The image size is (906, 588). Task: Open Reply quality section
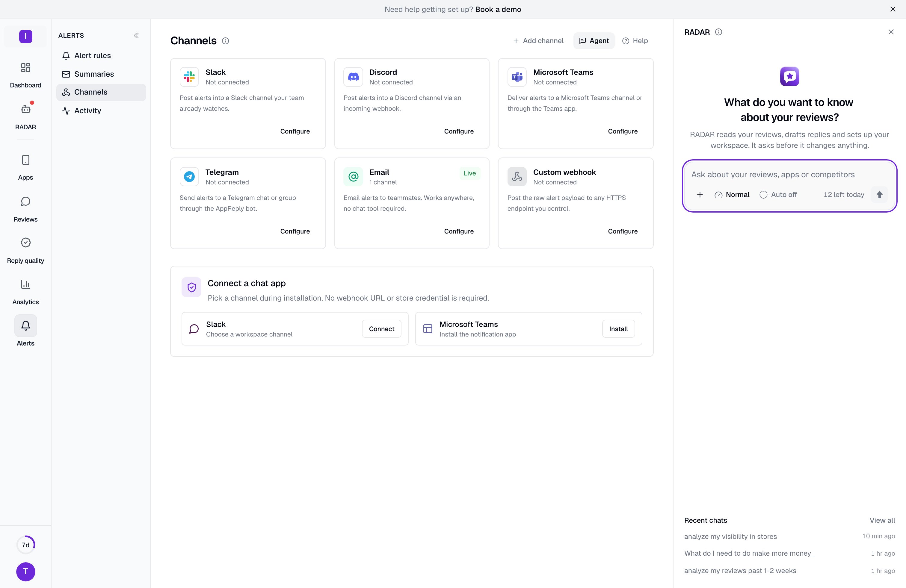click(25, 250)
